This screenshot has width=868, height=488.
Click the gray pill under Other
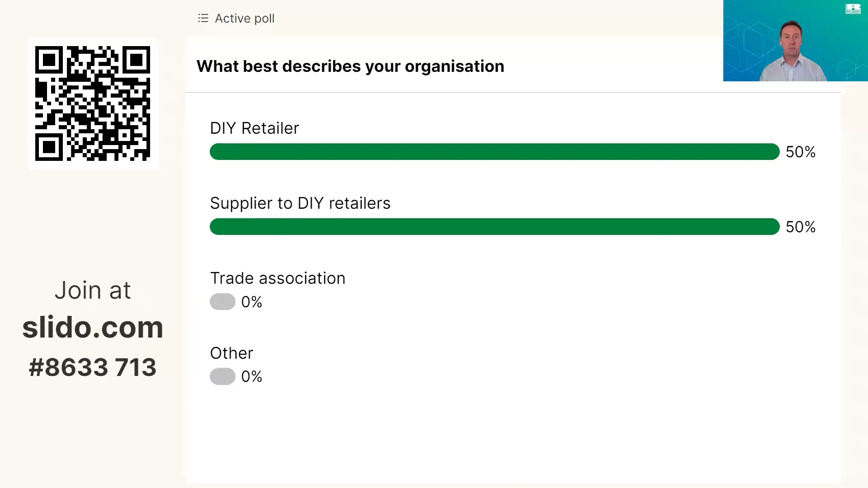coord(222,376)
